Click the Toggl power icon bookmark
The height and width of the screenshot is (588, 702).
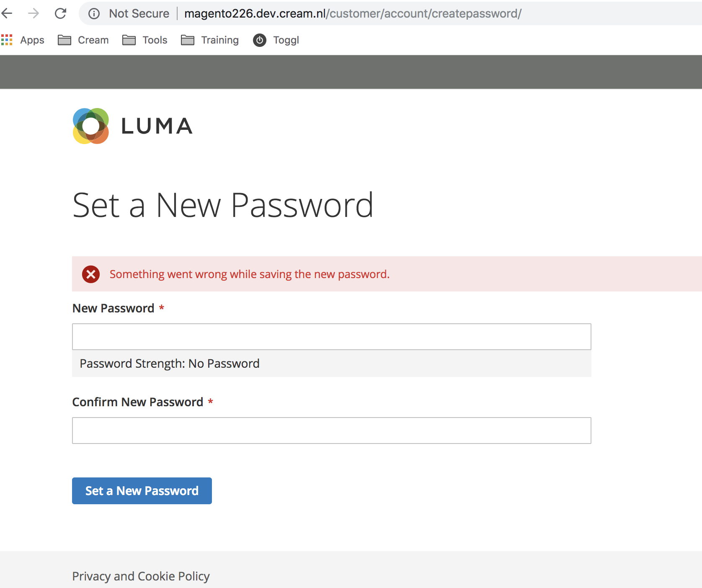coord(260,40)
